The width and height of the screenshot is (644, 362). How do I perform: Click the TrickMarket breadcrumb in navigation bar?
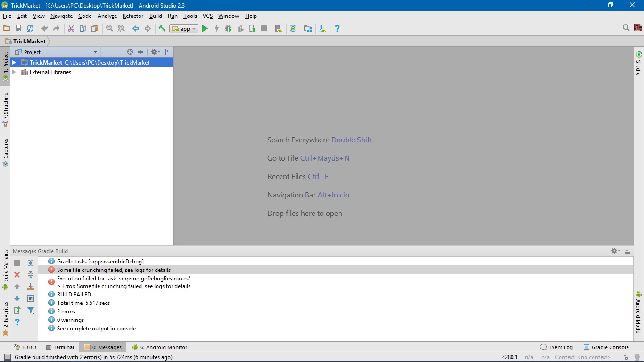tap(25, 41)
